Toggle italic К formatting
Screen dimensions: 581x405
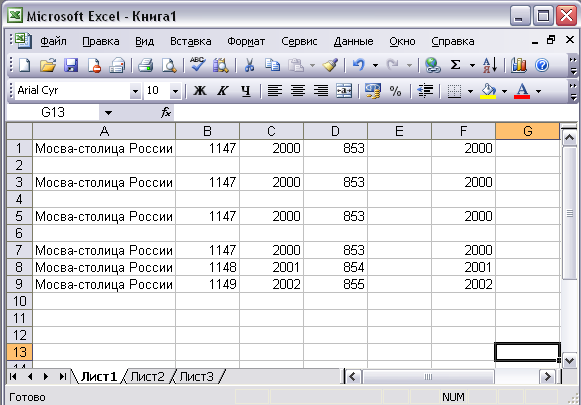(223, 91)
